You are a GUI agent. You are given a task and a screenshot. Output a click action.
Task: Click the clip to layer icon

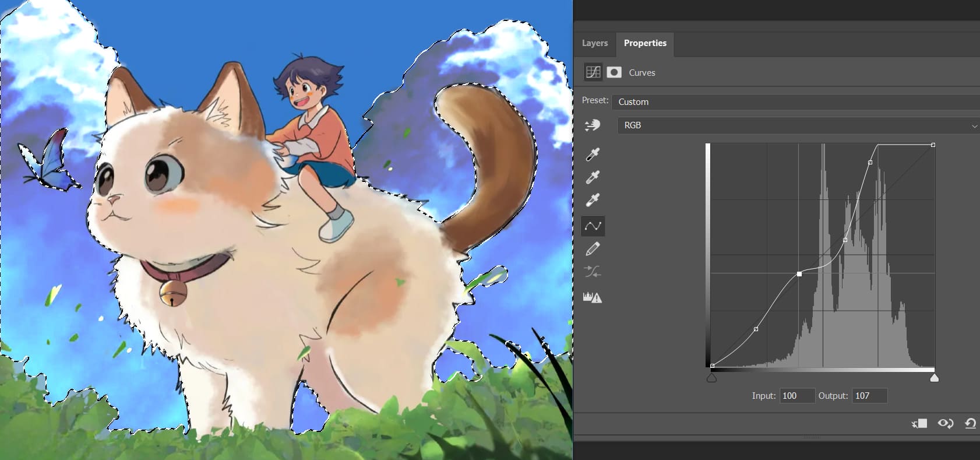[x=919, y=423]
